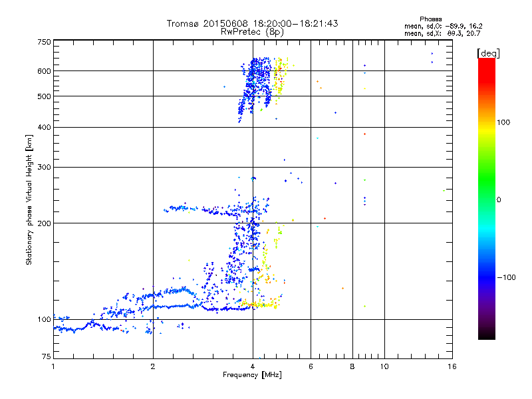The image size is (532, 399).
Task: Click the "Phases" heading text
Action: pyautogui.click(x=430, y=19)
